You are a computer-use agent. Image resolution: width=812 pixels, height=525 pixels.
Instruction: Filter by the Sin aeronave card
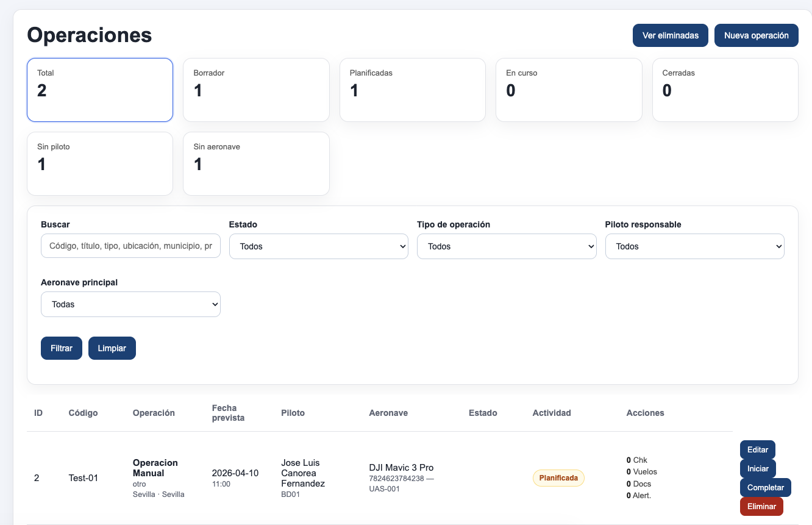pos(256,164)
